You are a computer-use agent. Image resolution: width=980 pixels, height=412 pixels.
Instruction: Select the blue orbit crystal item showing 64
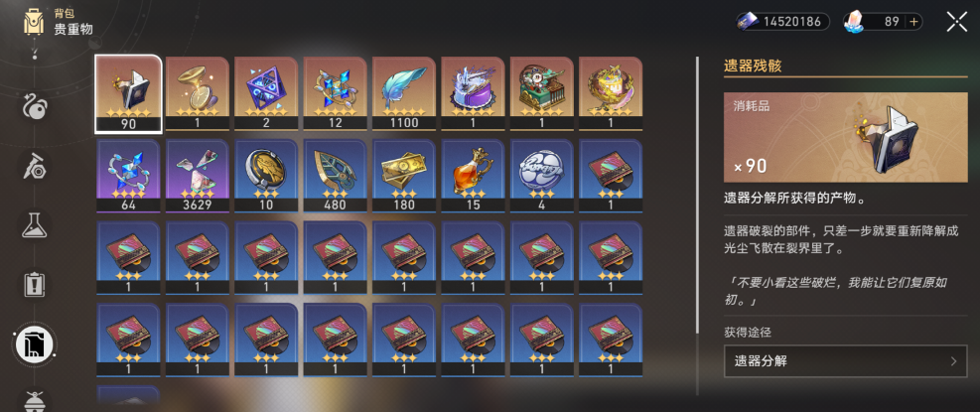[x=128, y=176]
